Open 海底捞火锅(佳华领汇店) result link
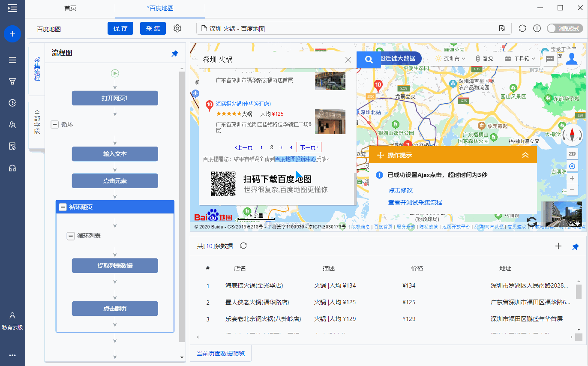588x366 pixels. coord(243,104)
